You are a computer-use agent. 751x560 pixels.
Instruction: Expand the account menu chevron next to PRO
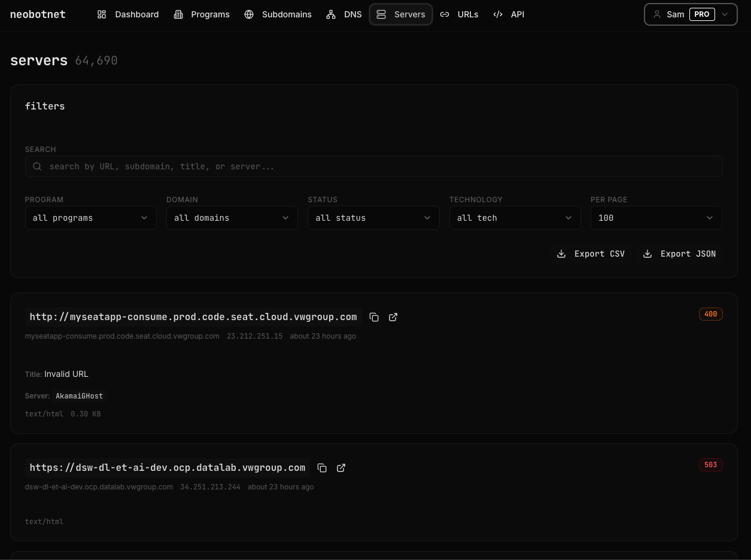coord(725,14)
